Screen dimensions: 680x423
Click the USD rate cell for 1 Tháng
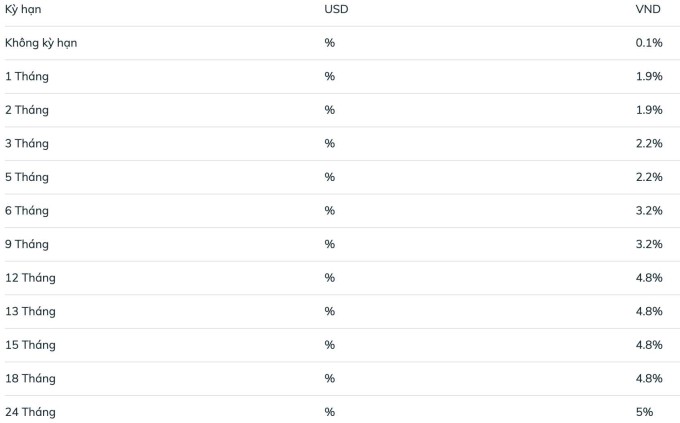[x=329, y=76]
